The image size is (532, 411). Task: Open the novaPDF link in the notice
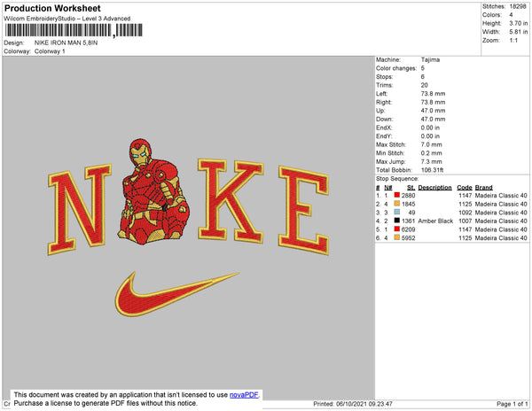pyautogui.click(x=244, y=395)
